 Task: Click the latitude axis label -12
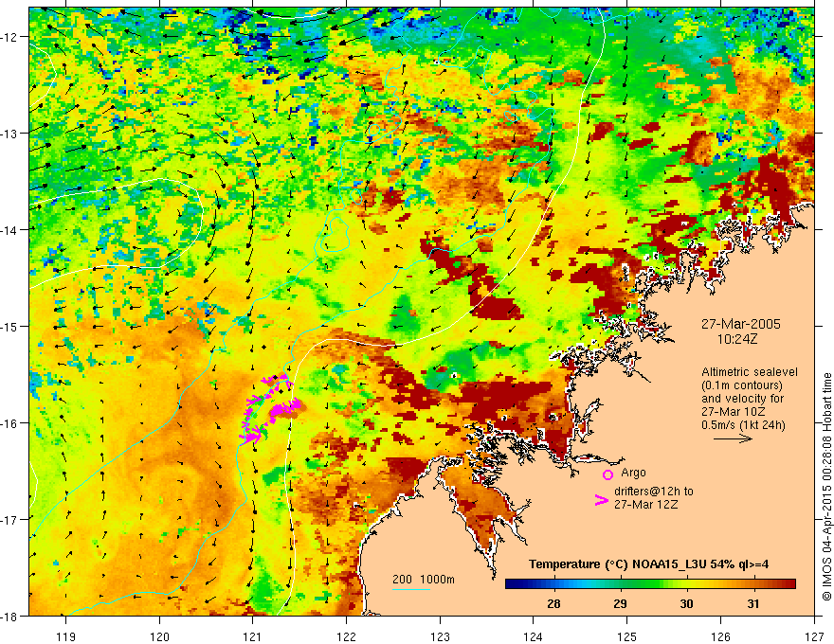[9, 37]
